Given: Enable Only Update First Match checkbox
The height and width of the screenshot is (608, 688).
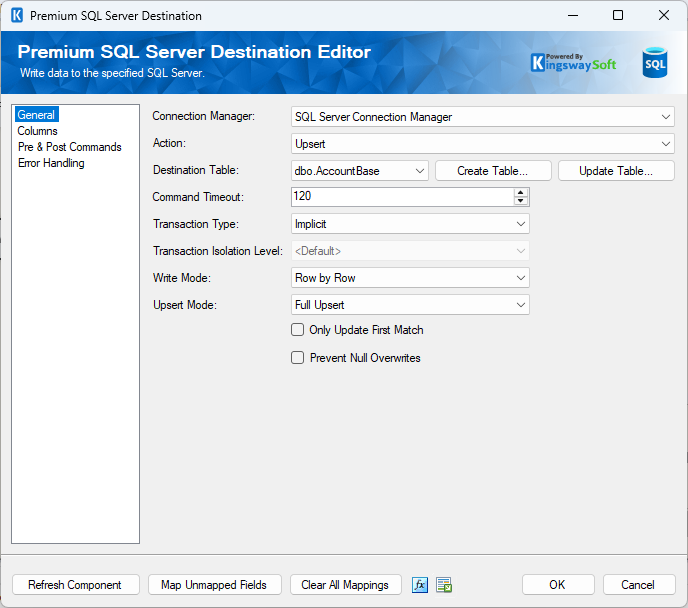Looking at the screenshot, I should coord(297,330).
